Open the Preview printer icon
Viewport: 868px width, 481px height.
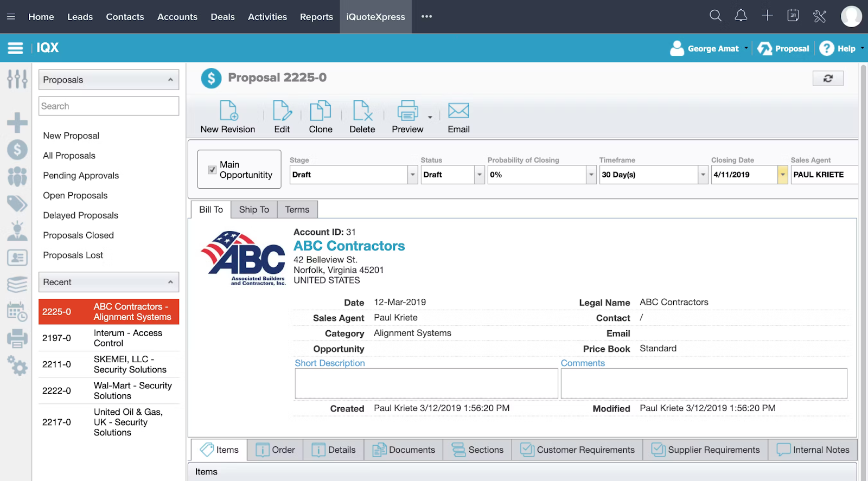point(407,111)
